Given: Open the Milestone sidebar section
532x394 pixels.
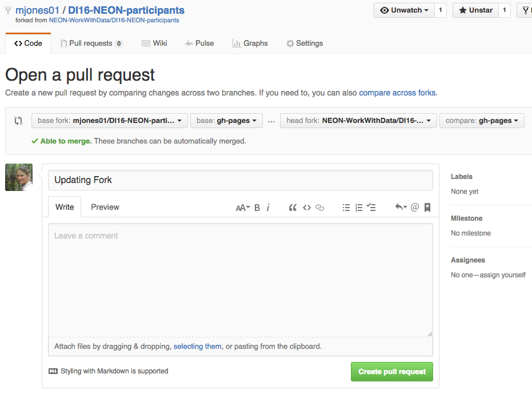Looking at the screenshot, I should click(x=466, y=218).
